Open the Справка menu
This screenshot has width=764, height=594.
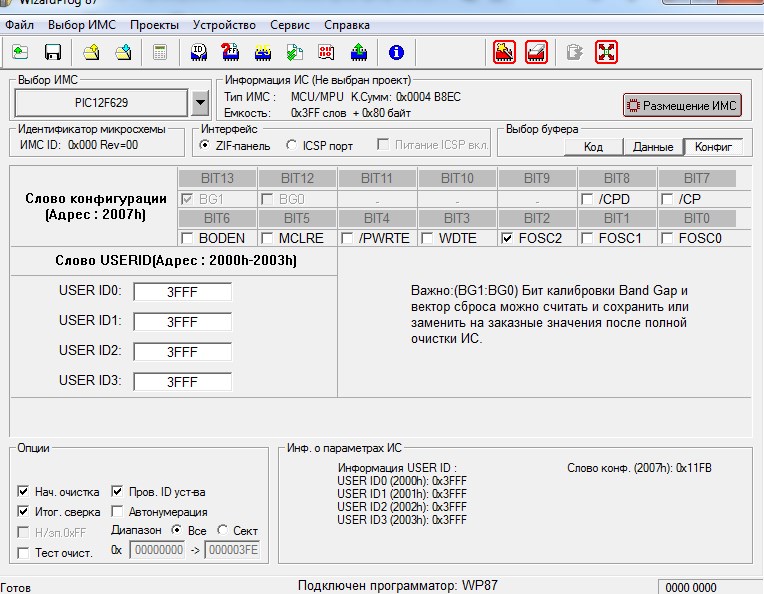tap(347, 25)
